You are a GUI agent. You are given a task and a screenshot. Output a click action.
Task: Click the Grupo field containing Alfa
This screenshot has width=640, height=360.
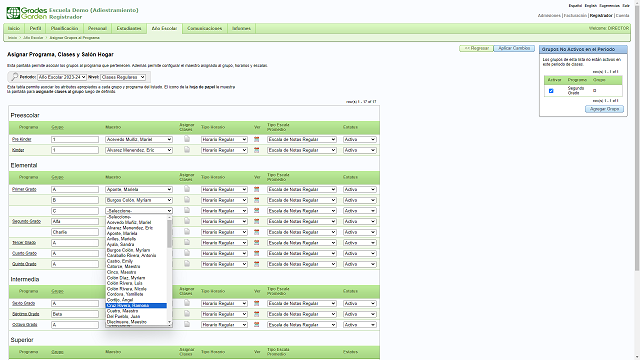point(75,222)
